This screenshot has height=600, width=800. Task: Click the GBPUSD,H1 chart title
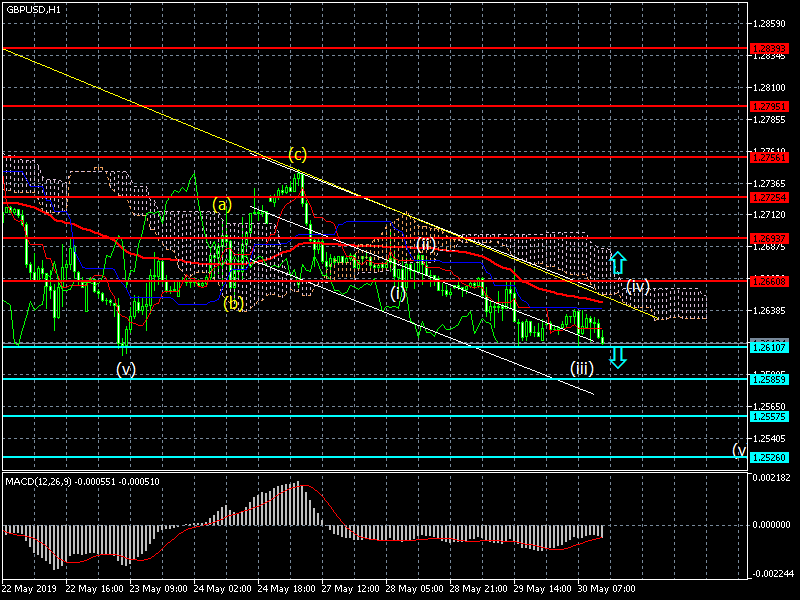(32, 9)
